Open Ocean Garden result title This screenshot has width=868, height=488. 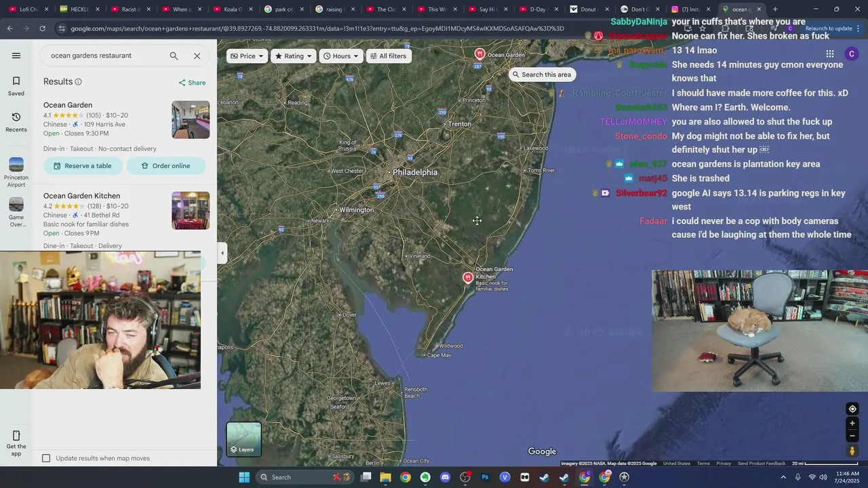pyautogui.click(x=68, y=105)
